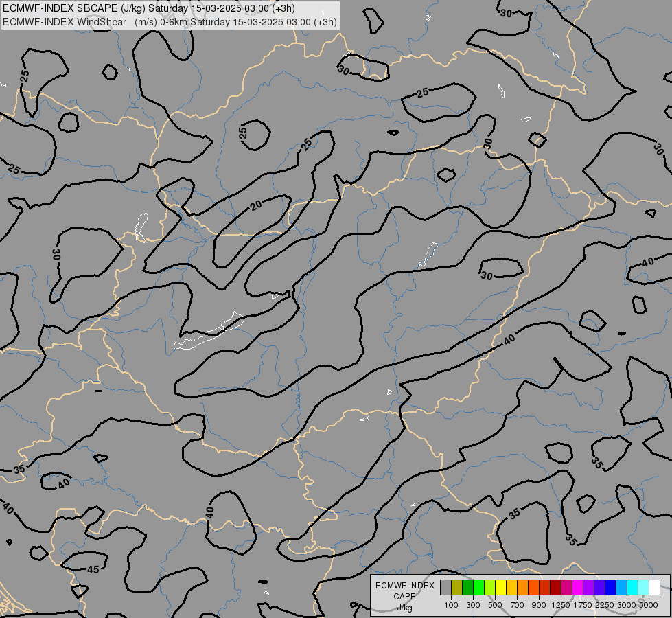The width and height of the screenshot is (672, 618).
Task: Select the dark green legend swatch
Action: [x=467, y=588]
